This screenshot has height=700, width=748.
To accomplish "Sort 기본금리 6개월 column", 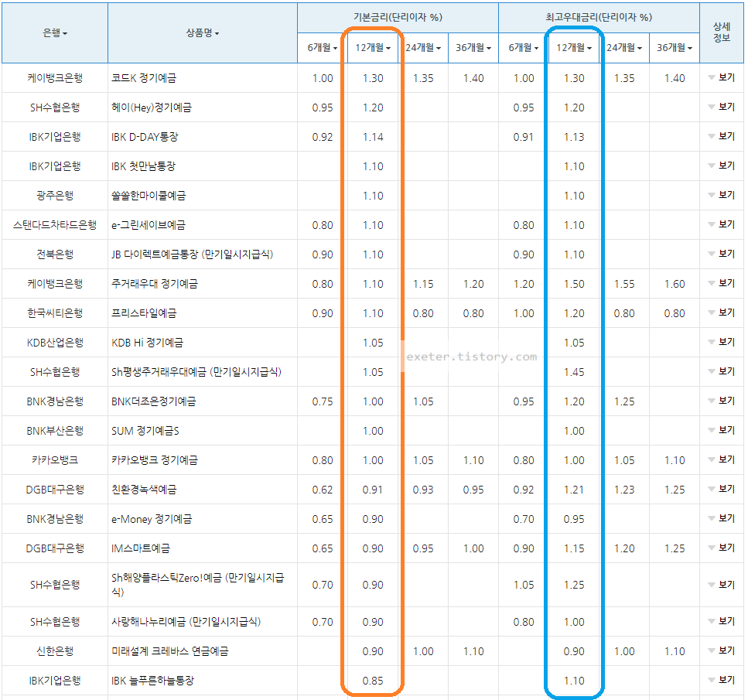I will click(x=323, y=48).
